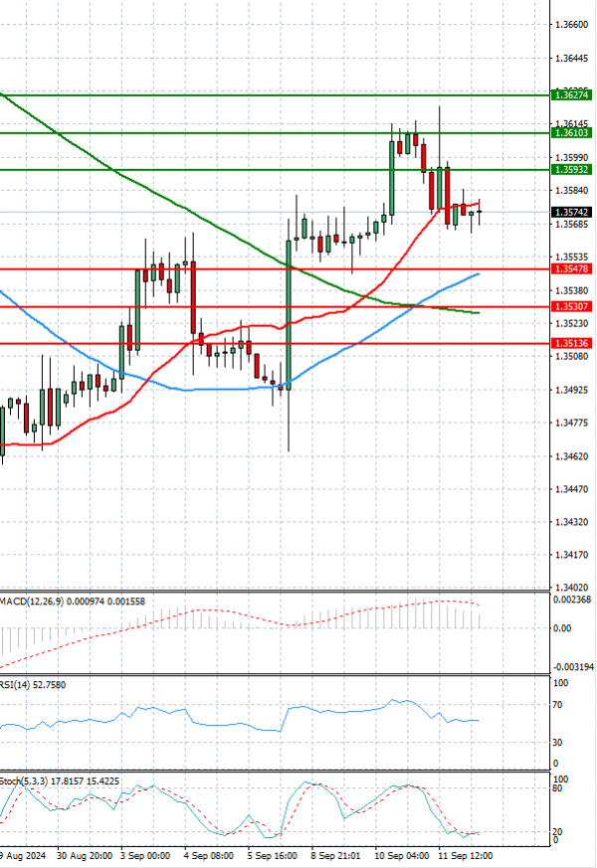Click the 1.35478 red support label
The height and width of the screenshot is (868, 597).
point(571,269)
